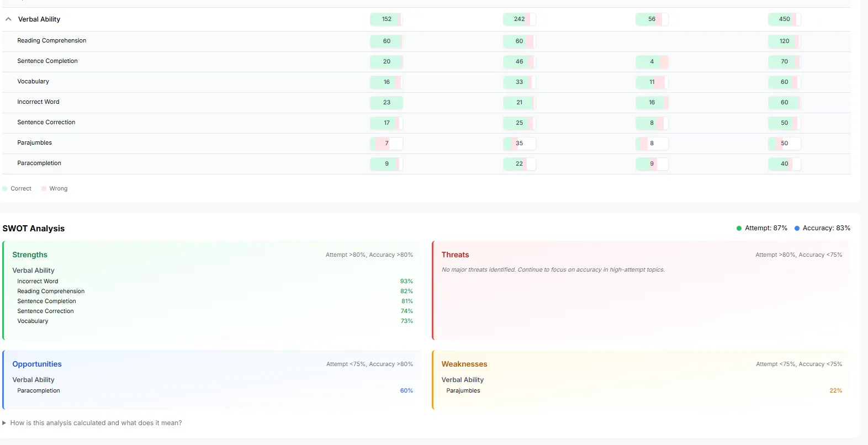Select the Reading Comprehension row
This screenshot has height=445, width=868.
pos(426,41)
